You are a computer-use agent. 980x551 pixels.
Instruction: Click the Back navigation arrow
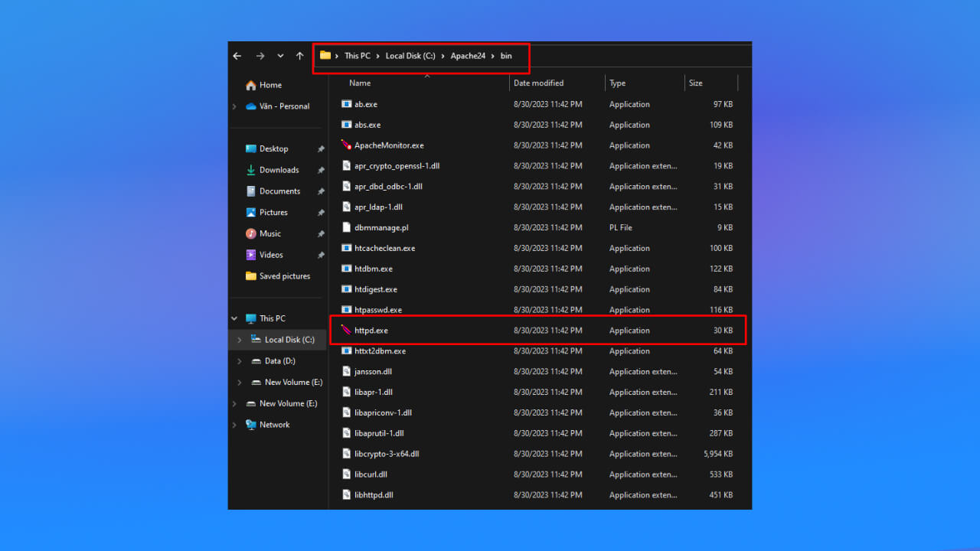(x=237, y=56)
